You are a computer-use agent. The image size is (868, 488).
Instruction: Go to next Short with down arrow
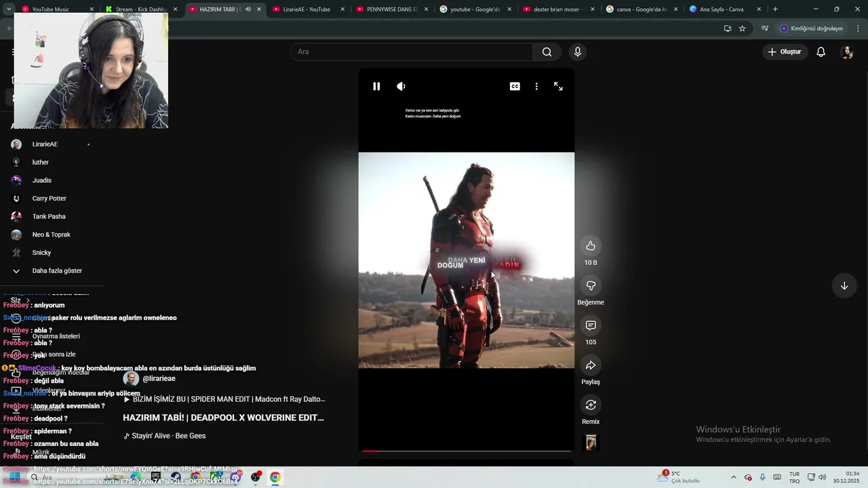(x=844, y=286)
